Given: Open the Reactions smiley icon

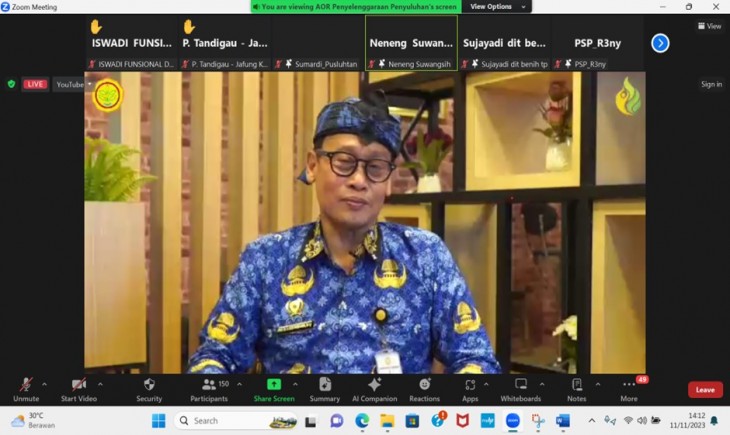Looking at the screenshot, I should tap(424, 385).
